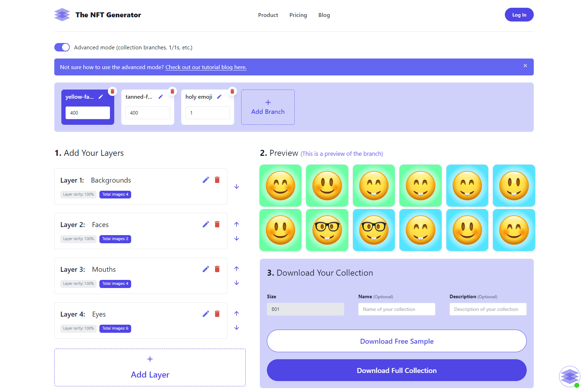Move Mouths layer up
The image size is (587, 392).
click(x=237, y=269)
